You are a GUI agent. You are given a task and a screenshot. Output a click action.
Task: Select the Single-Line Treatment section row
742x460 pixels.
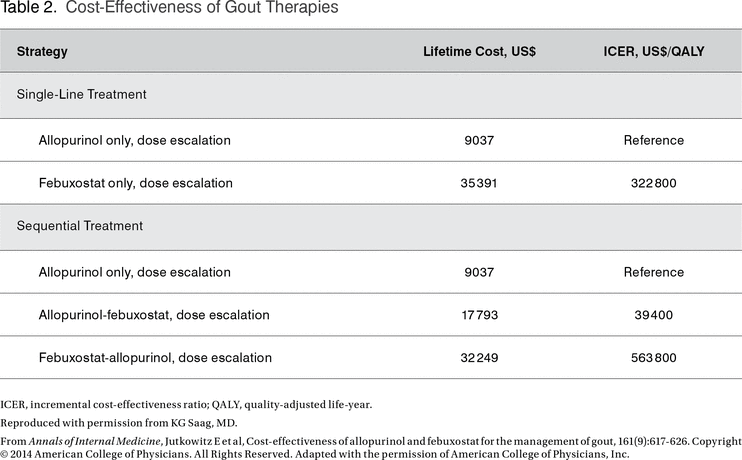point(82,94)
